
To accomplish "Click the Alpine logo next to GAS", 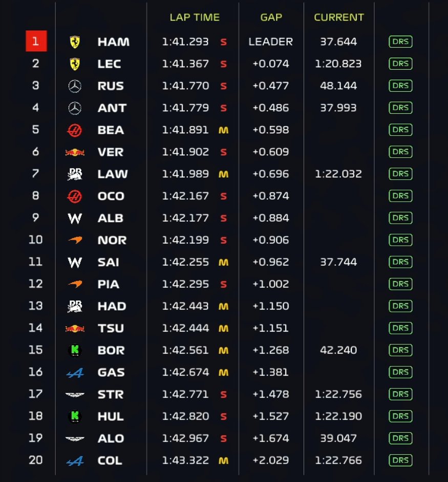I will [75, 372].
